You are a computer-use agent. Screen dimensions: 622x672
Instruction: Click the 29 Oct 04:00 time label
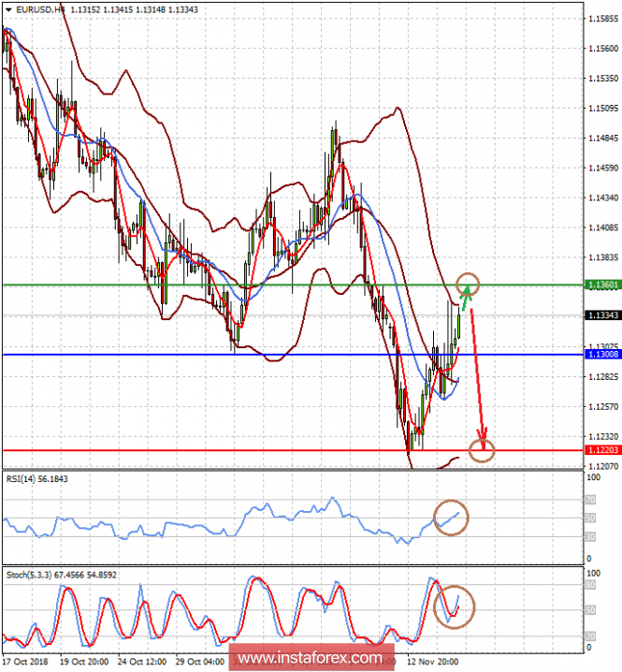(x=201, y=661)
